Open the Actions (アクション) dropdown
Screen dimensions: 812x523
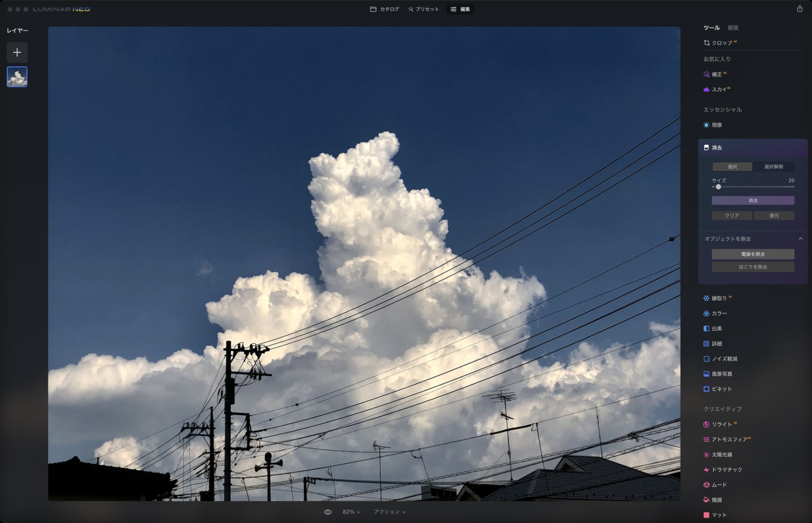390,512
